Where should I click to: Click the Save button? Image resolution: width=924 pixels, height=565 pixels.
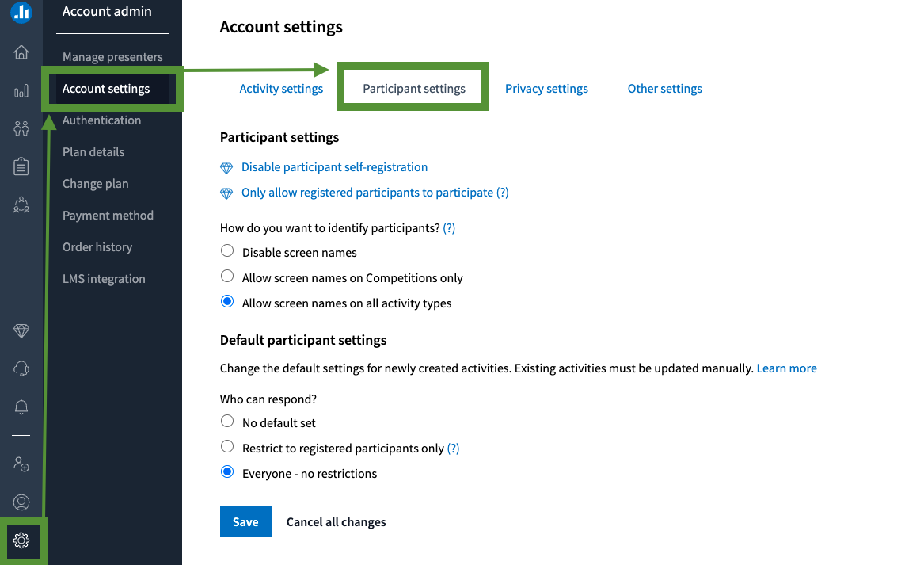[x=245, y=521]
